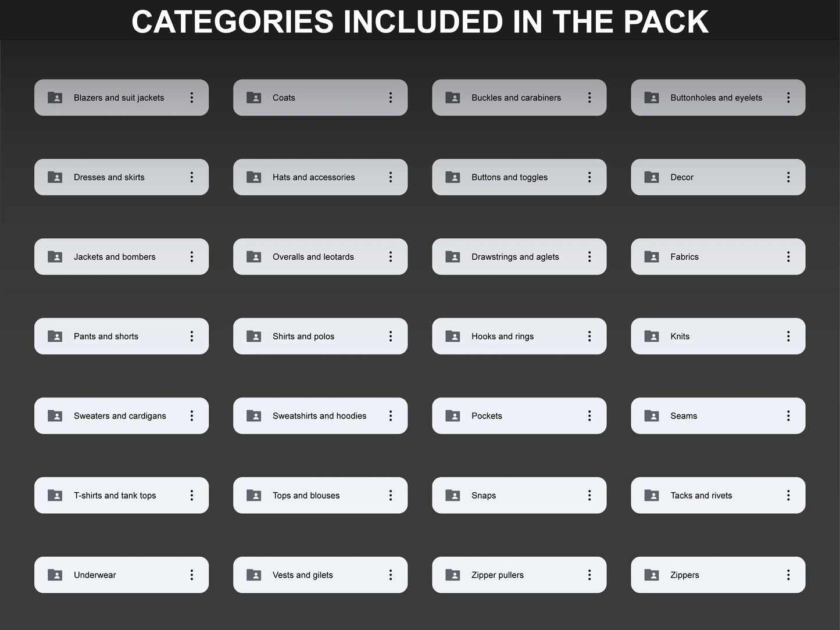
Task: Open the kebab menu on Dresses and skirts
Action: point(192,177)
